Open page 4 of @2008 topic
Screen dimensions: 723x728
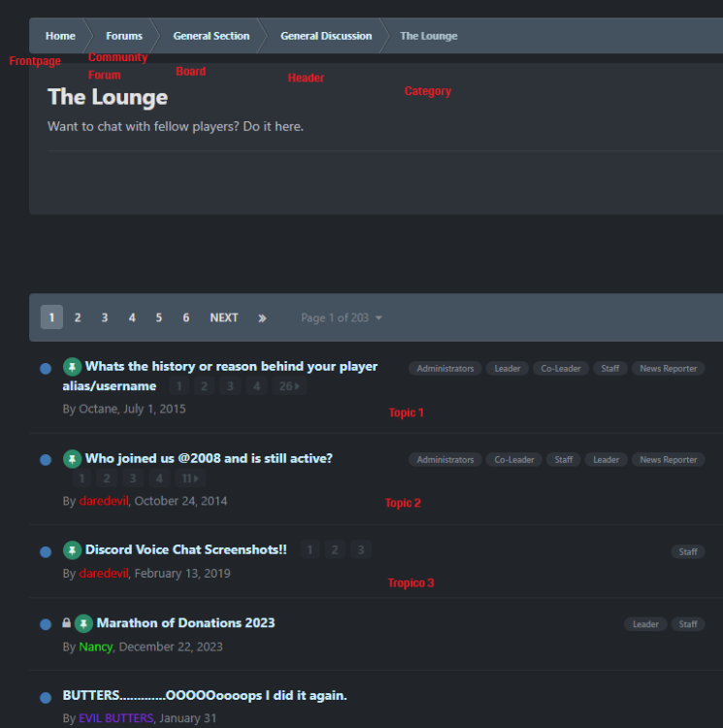tap(159, 479)
